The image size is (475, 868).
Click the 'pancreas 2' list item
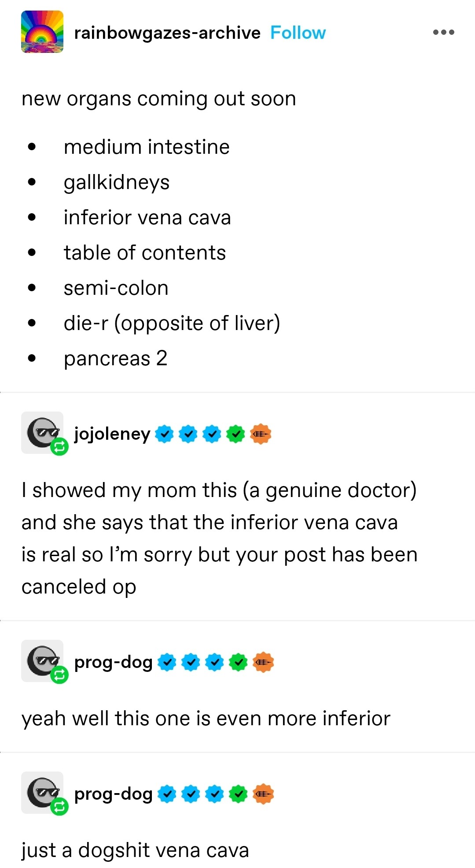[115, 358]
